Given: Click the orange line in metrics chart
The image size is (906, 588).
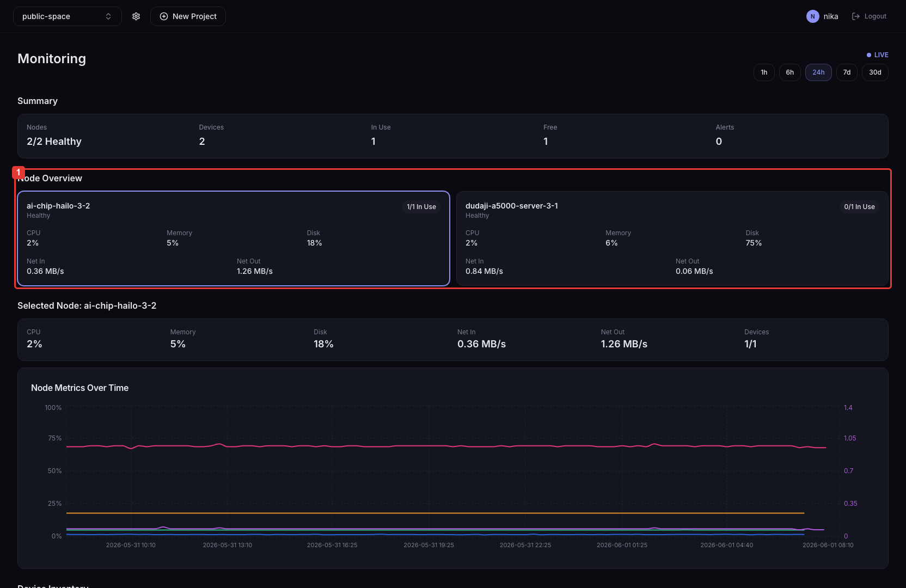Looking at the screenshot, I should 436,513.
